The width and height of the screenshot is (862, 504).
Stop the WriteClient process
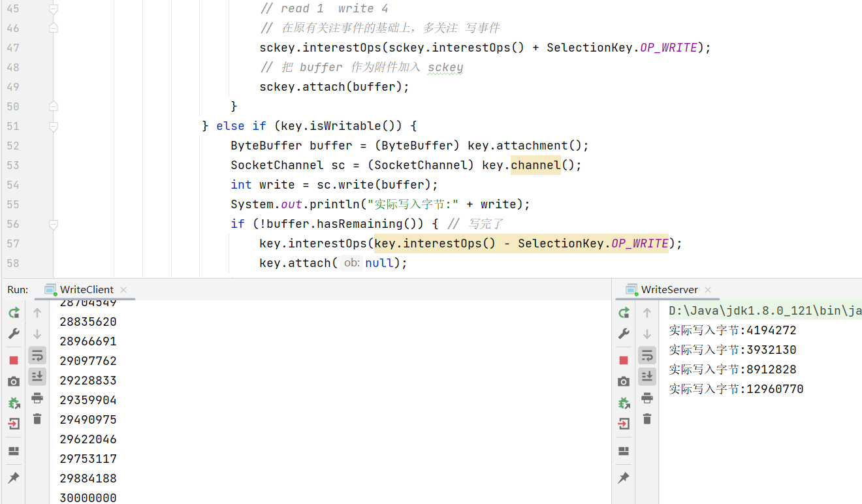click(x=14, y=360)
